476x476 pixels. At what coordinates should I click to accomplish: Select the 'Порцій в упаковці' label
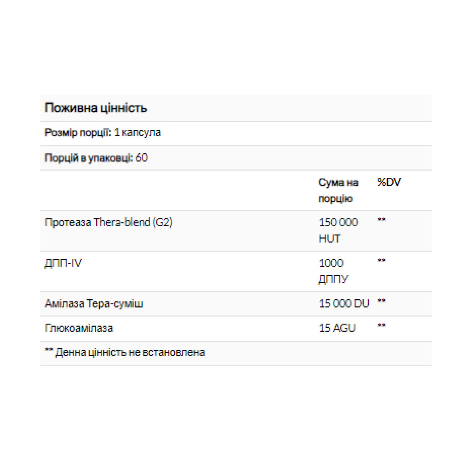tap(89, 158)
